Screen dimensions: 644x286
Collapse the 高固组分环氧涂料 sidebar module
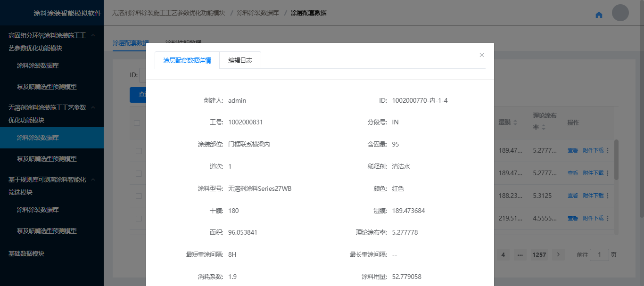93,35
